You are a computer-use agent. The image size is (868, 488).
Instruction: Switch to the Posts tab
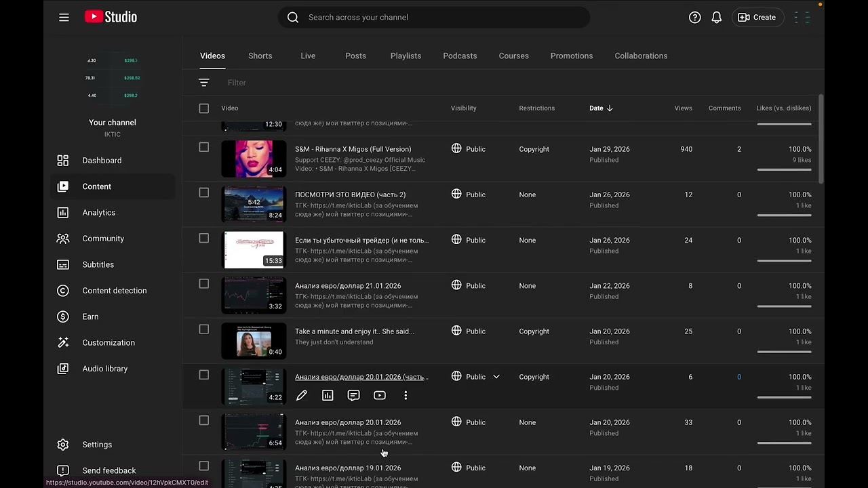pos(355,56)
